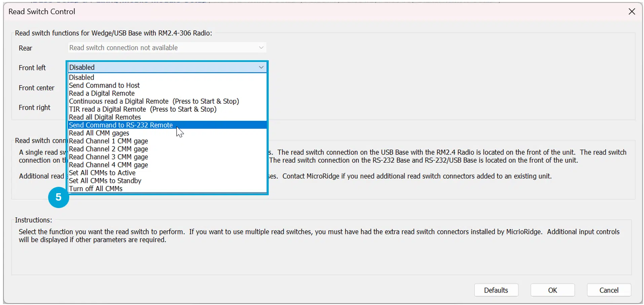Image resolution: width=644 pixels, height=305 pixels.
Task: Click the 'Rear' label
Action: pos(25,48)
